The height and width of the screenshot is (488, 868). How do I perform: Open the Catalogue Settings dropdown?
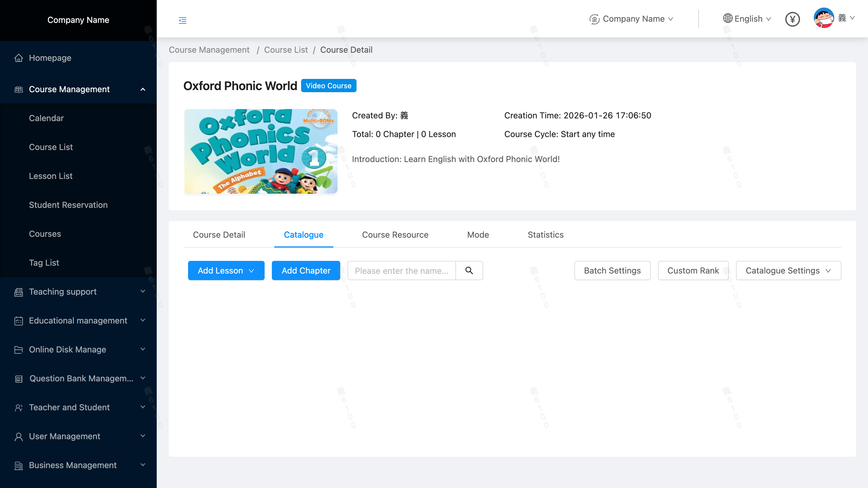pos(788,271)
